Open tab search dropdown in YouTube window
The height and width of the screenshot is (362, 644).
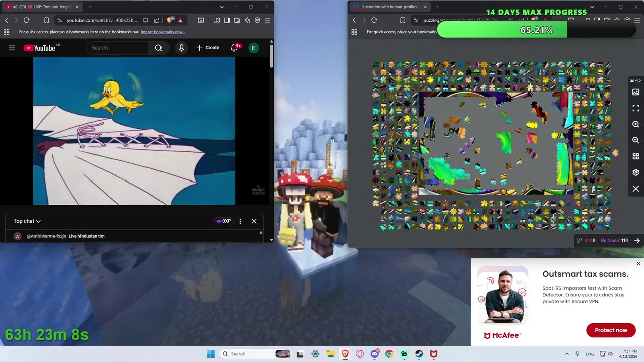coord(222,7)
